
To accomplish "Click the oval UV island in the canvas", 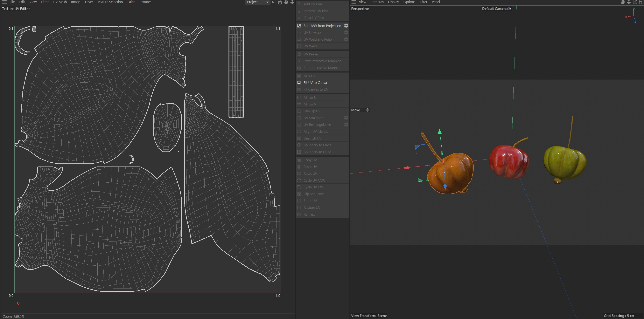I will [x=167, y=127].
